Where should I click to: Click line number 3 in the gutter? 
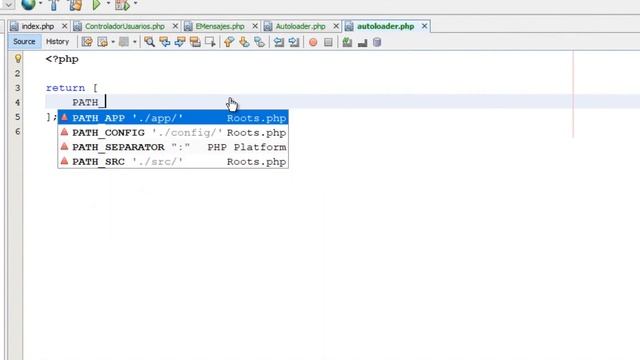tap(18, 88)
